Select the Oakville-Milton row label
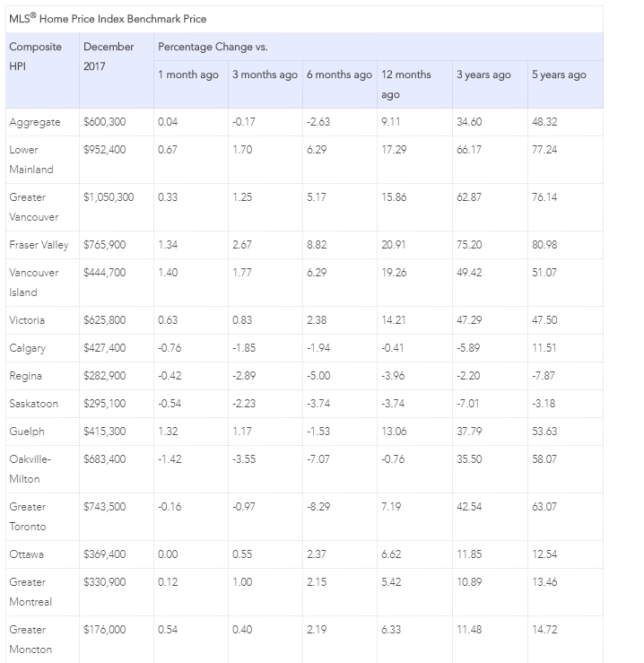Viewport: 644px width, 663px height. [x=30, y=469]
